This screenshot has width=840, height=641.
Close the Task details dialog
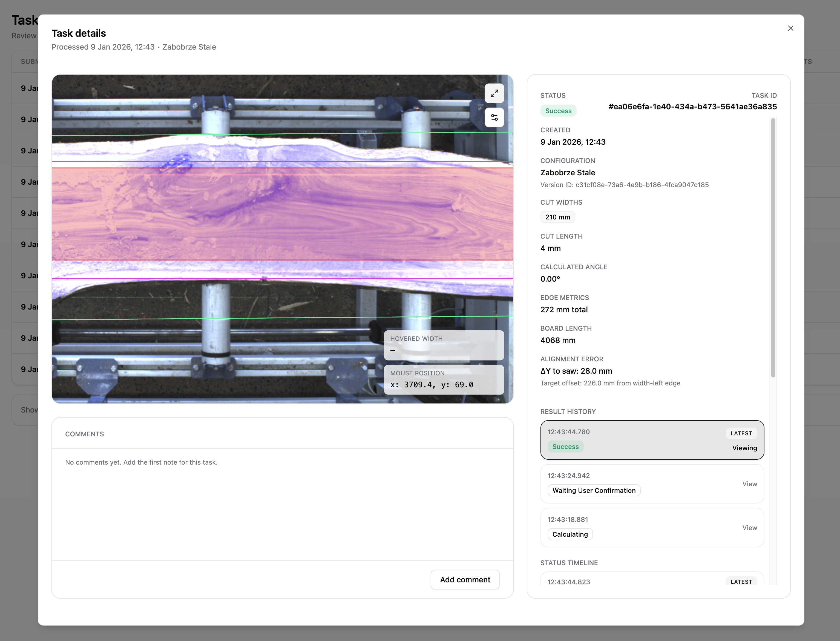(x=790, y=28)
